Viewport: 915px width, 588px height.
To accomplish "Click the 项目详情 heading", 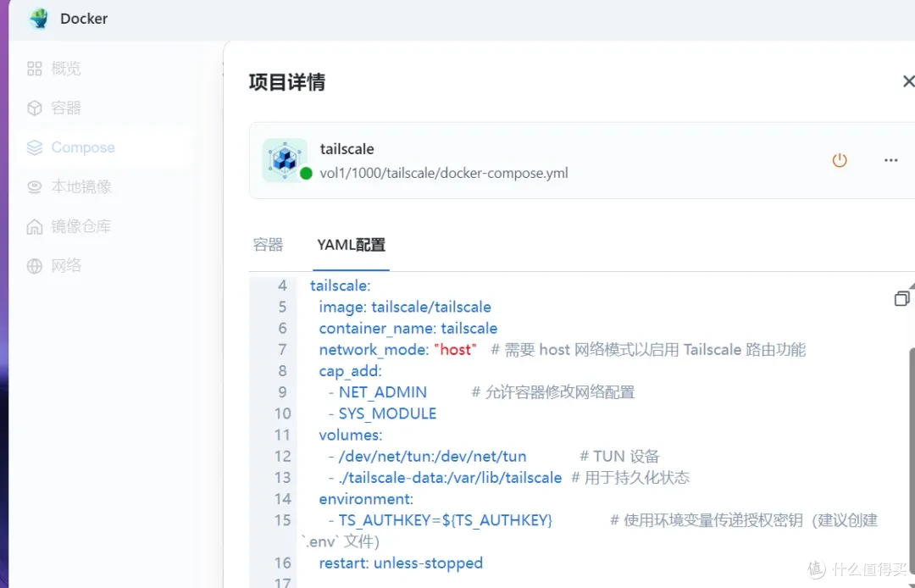I will point(286,81).
